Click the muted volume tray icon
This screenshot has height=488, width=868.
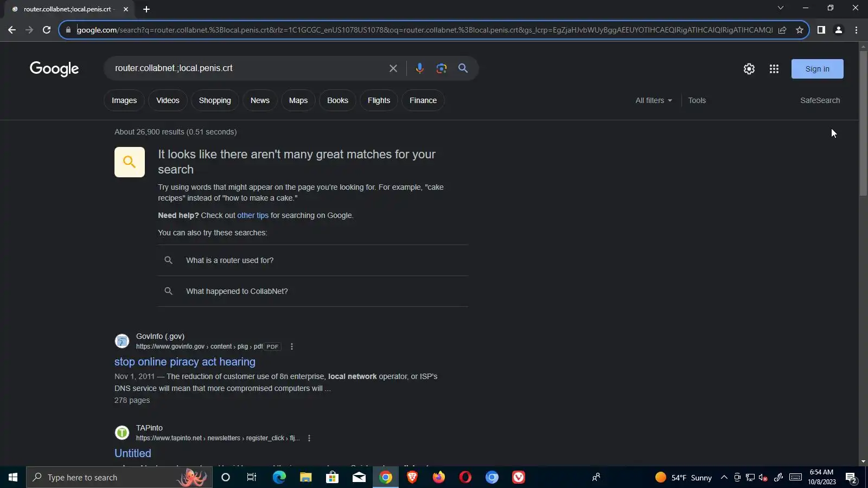(x=763, y=478)
